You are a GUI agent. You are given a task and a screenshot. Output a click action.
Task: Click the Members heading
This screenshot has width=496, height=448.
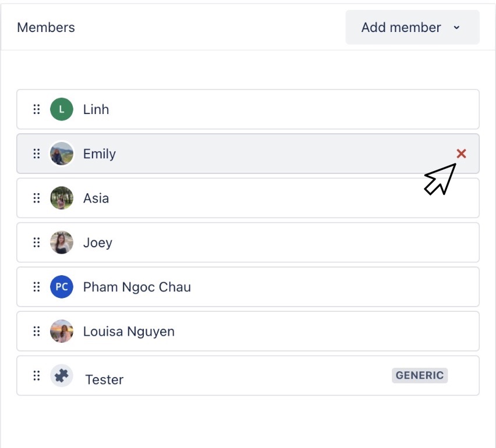pos(46,27)
